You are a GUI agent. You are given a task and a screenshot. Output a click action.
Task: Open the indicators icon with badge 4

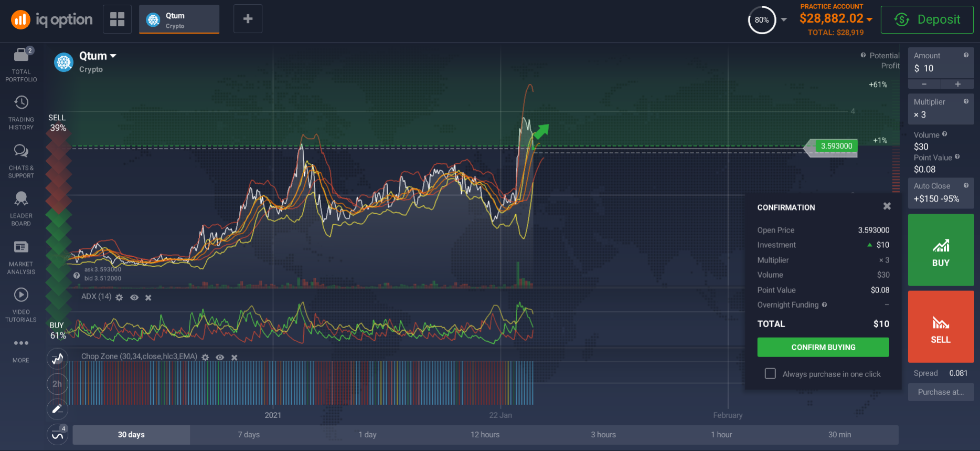point(57,434)
